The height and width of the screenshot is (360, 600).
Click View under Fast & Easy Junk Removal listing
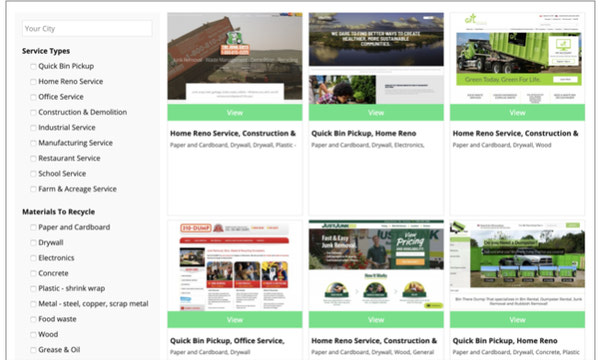376,320
